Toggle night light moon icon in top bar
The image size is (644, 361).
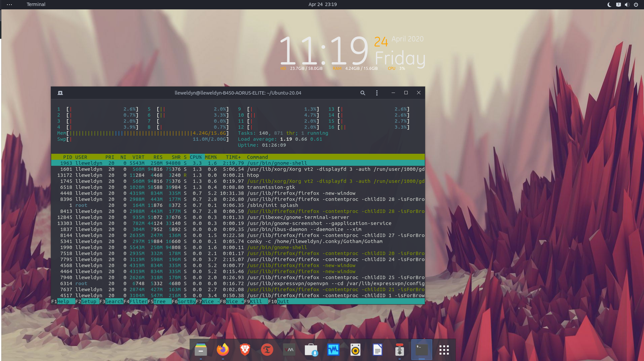[x=609, y=5]
